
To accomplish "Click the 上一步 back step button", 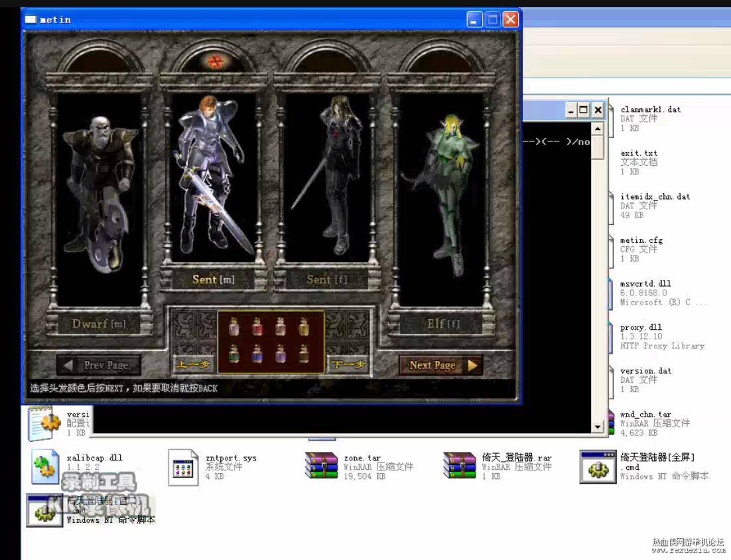I will coord(194,365).
